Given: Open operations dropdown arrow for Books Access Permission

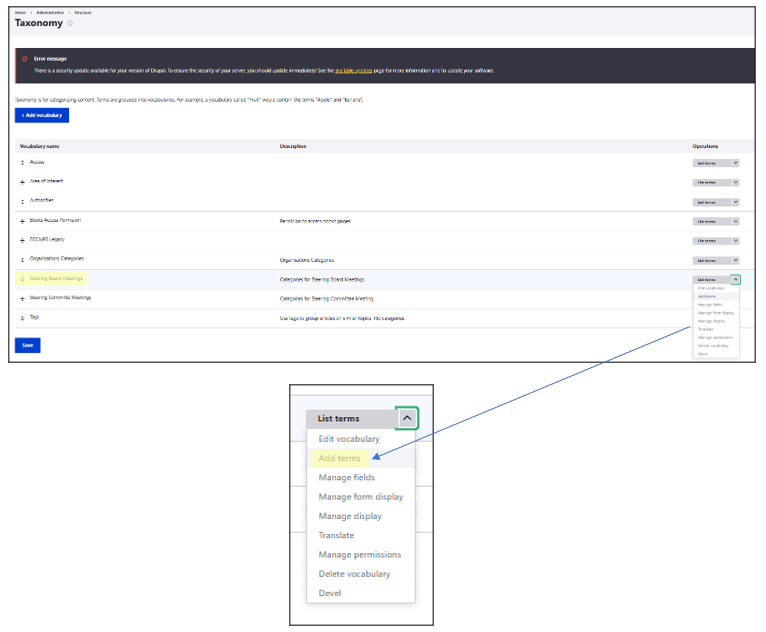Looking at the screenshot, I should [735, 221].
